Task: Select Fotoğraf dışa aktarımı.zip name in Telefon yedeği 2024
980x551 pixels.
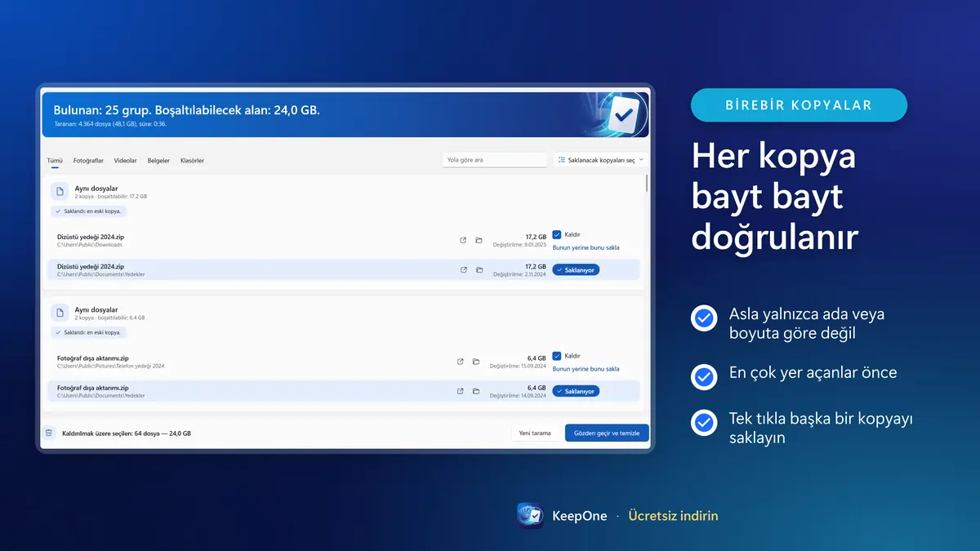Action: [93, 358]
